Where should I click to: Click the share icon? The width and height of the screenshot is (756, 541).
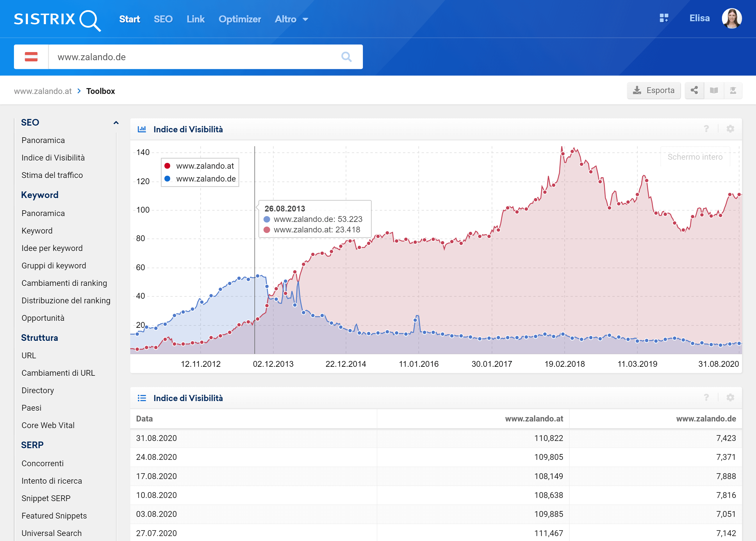pos(694,90)
